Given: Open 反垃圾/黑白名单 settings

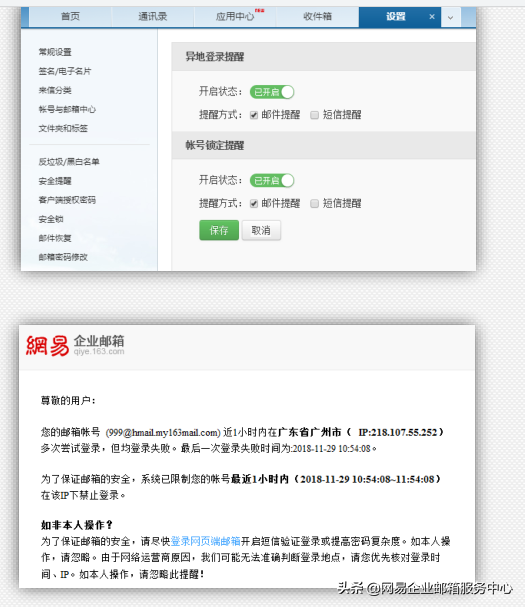Looking at the screenshot, I should 69,162.
